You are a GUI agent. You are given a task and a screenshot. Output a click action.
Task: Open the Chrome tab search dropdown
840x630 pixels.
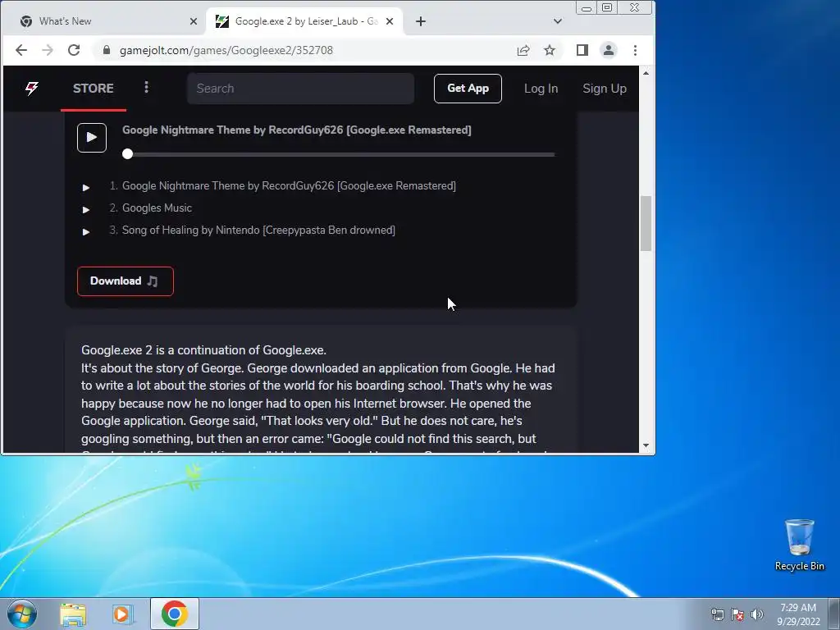pos(558,21)
